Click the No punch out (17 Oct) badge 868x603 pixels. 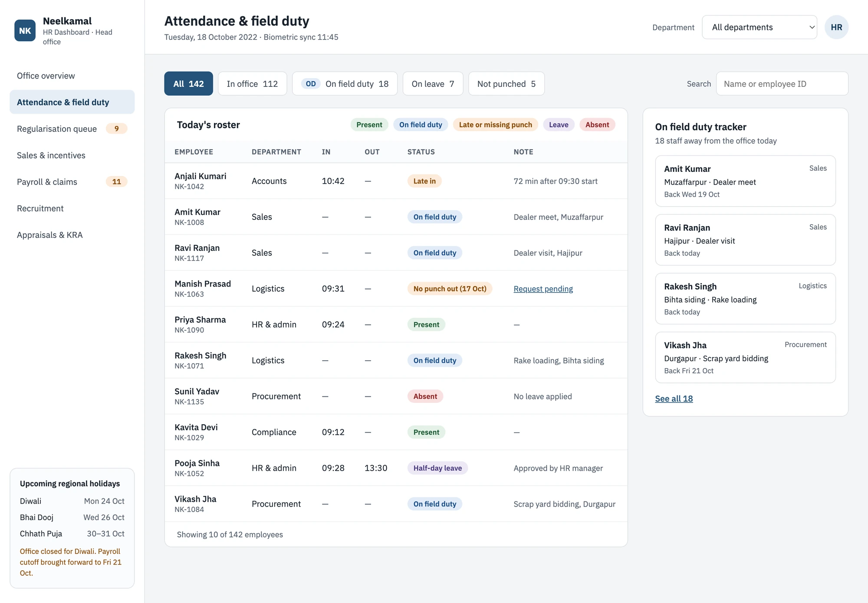450,289
